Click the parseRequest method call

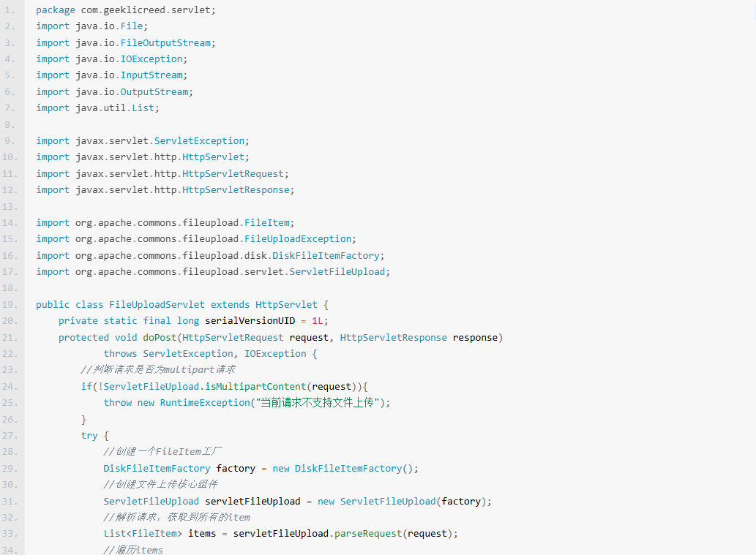pos(368,533)
